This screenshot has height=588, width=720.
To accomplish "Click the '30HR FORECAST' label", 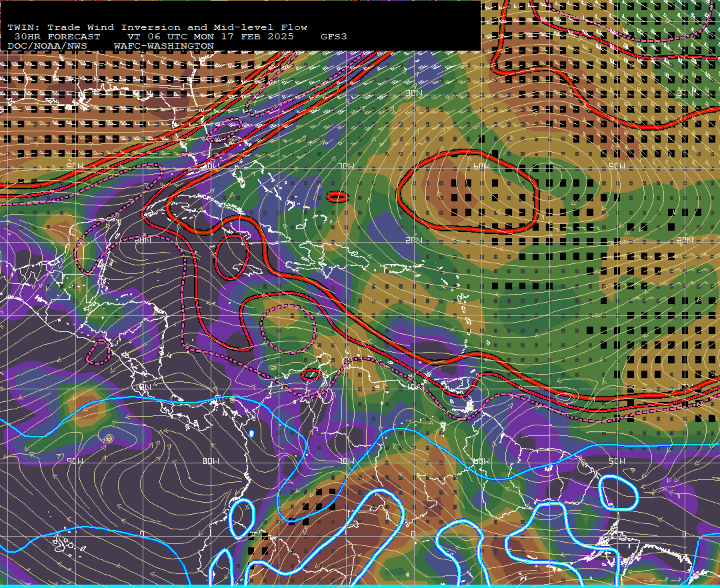I will pyautogui.click(x=57, y=37).
